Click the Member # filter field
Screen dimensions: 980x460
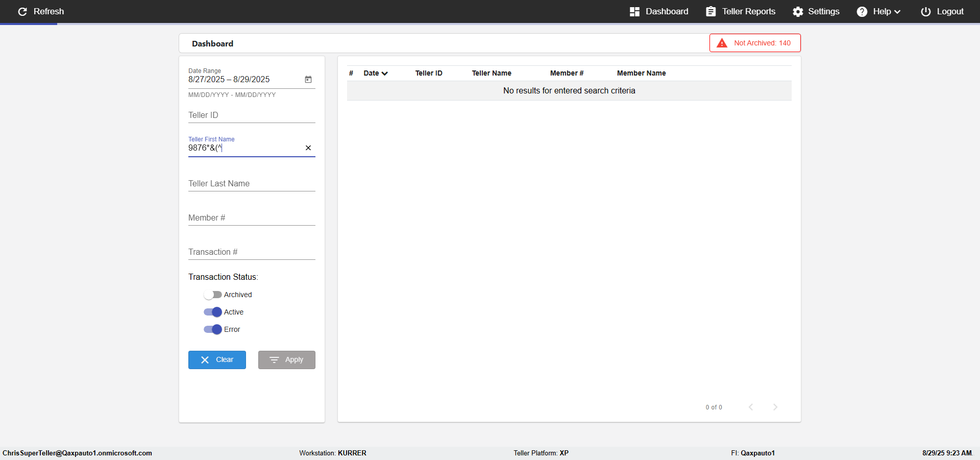[252, 217]
